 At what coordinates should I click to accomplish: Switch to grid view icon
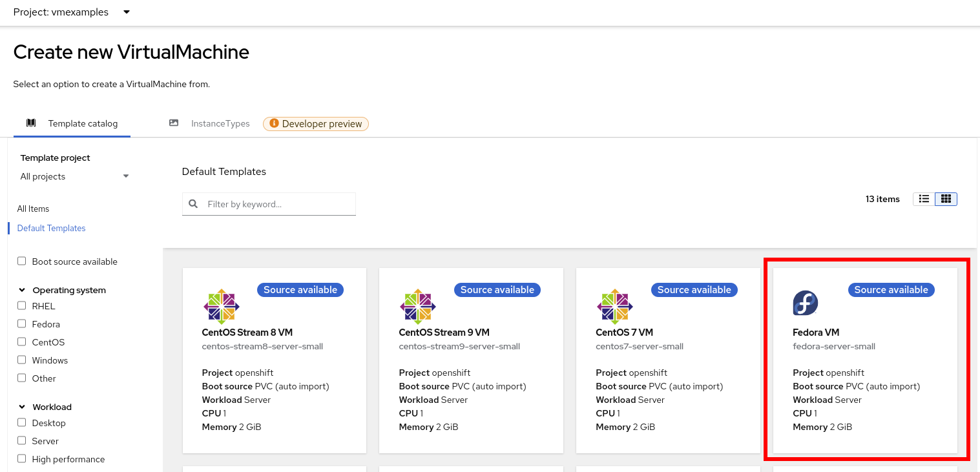[946, 199]
